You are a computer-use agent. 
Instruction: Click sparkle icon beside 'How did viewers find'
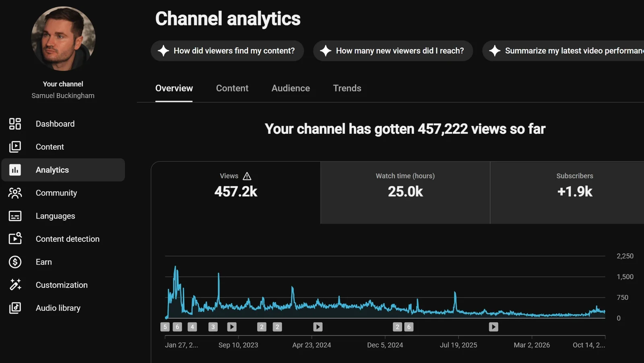(x=163, y=51)
